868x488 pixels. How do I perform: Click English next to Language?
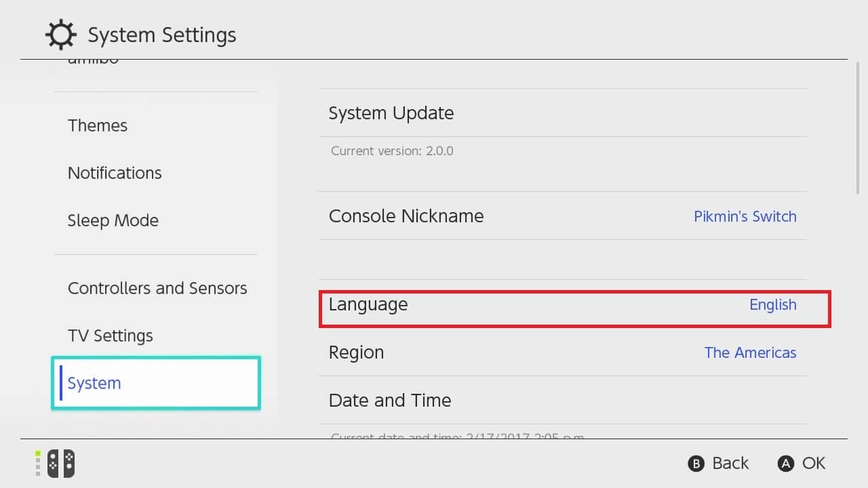(x=773, y=305)
